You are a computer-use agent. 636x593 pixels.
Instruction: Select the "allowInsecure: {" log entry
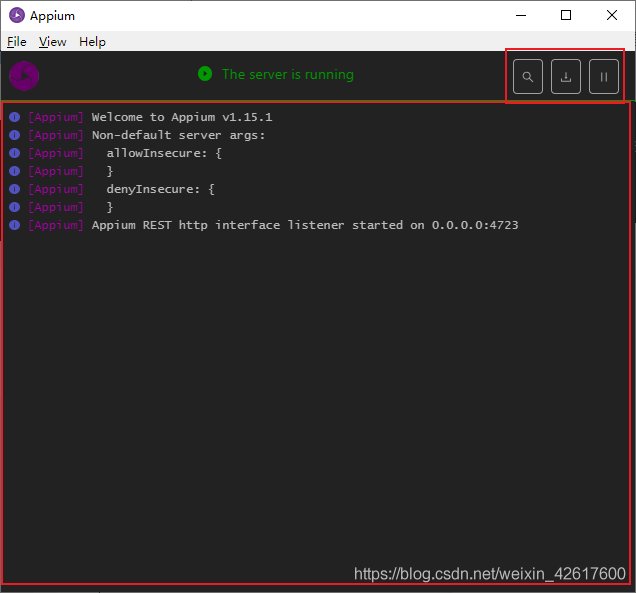[163, 153]
